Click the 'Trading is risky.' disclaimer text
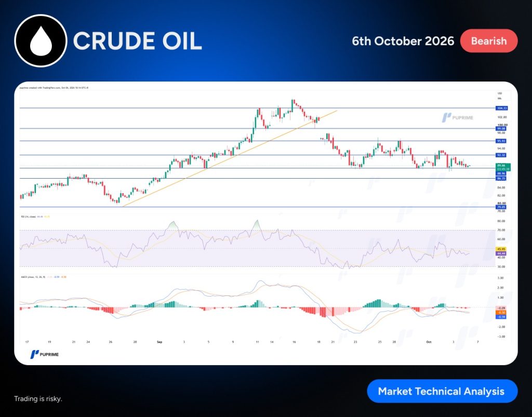This screenshot has width=532, height=417. (38, 399)
